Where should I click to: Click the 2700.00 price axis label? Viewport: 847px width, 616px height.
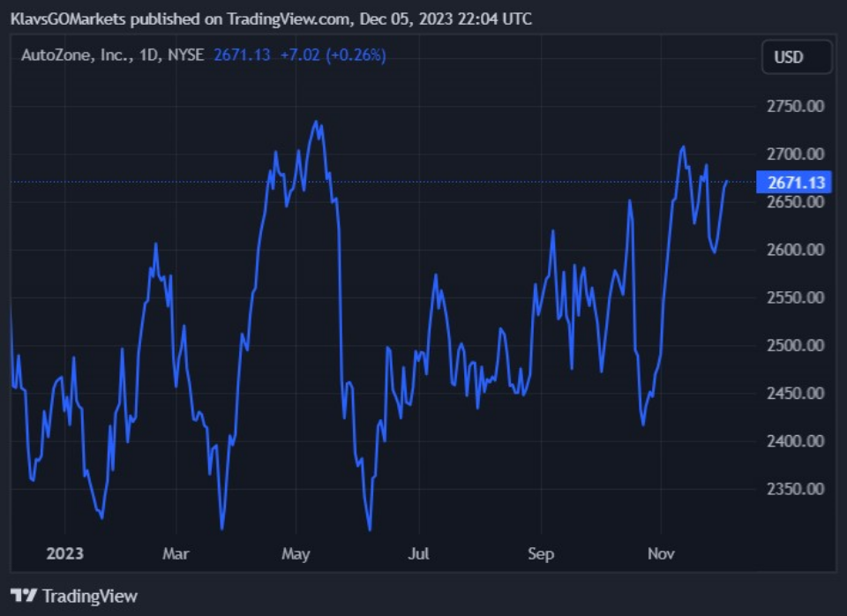coord(795,154)
